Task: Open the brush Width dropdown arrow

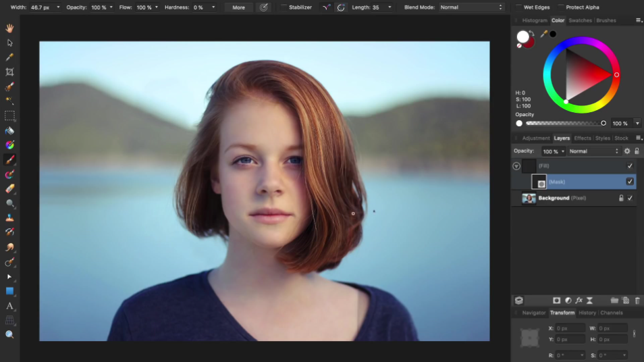Action: pos(58,7)
